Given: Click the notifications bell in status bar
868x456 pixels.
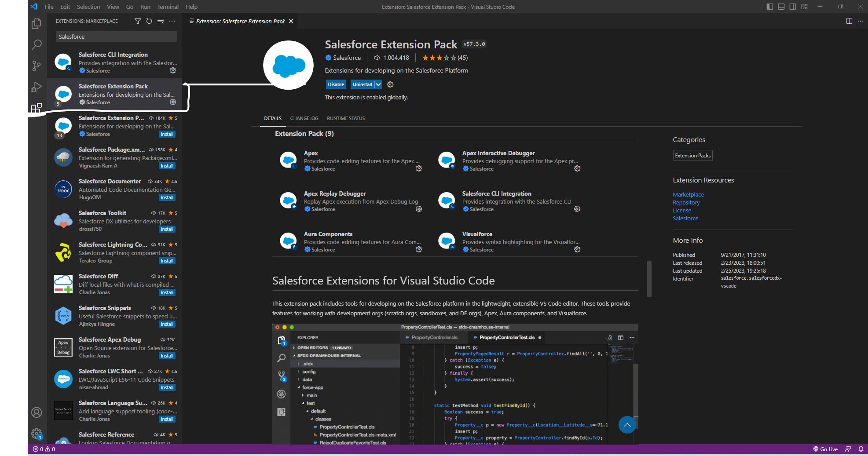Looking at the screenshot, I should pos(861,449).
